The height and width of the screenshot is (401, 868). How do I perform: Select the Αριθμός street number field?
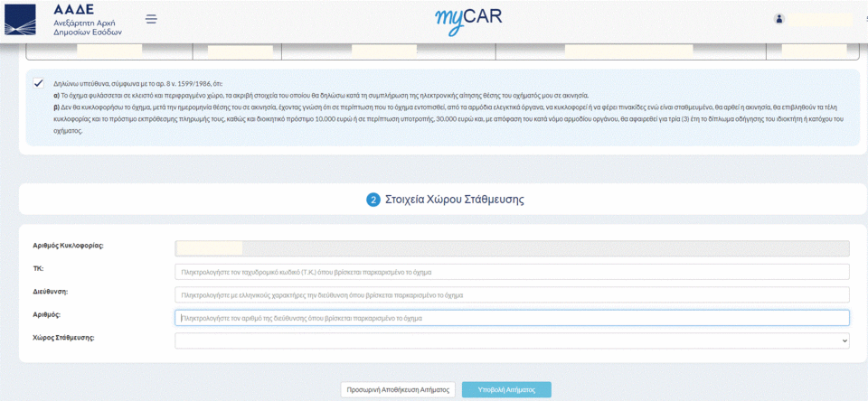pyautogui.click(x=512, y=318)
